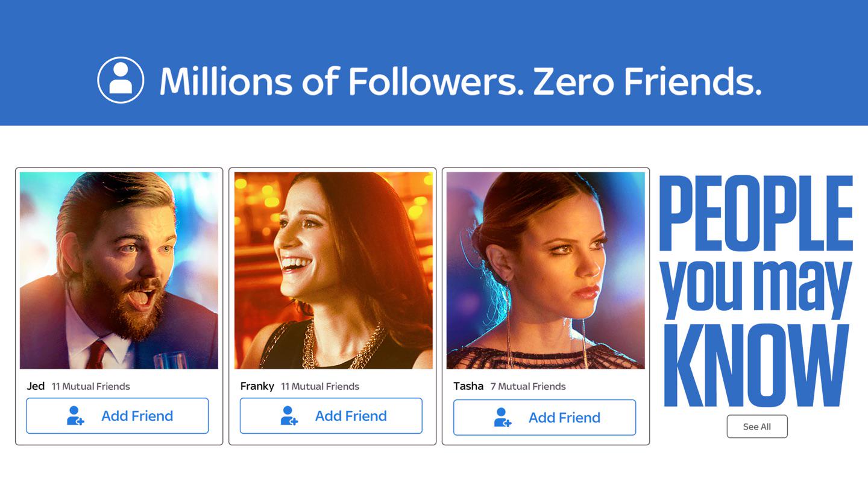The width and height of the screenshot is (868, 488).
Task: Open Franky's profile photo
Action: (x=333, y=271)
